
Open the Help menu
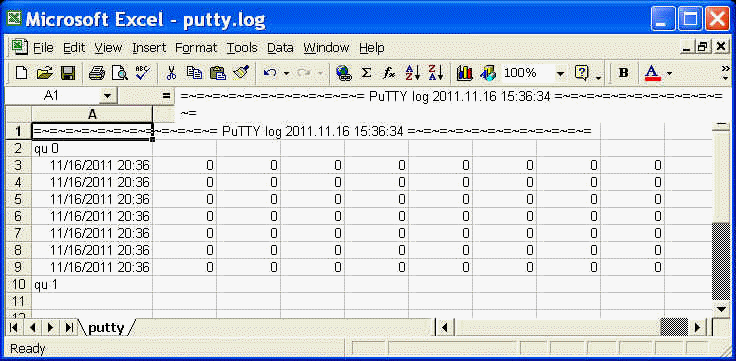coord(371,48)
